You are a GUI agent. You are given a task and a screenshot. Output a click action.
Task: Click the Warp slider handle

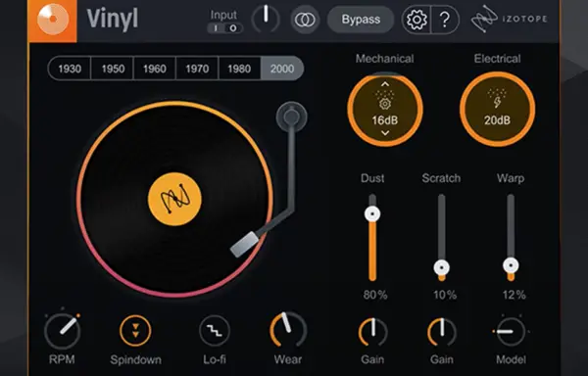[x=511, y=265]
